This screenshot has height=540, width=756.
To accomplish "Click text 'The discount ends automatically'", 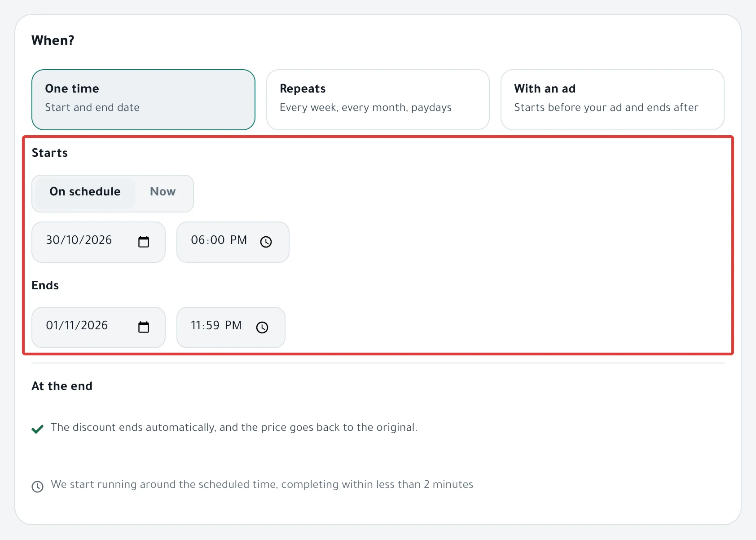I will 133,427.
